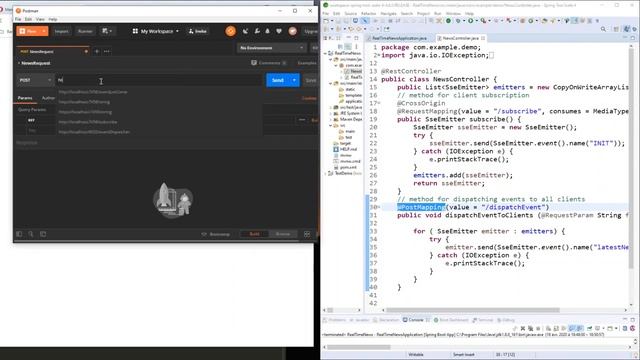
Task: Click the Save button next to Send
Action: pos(311,80)
